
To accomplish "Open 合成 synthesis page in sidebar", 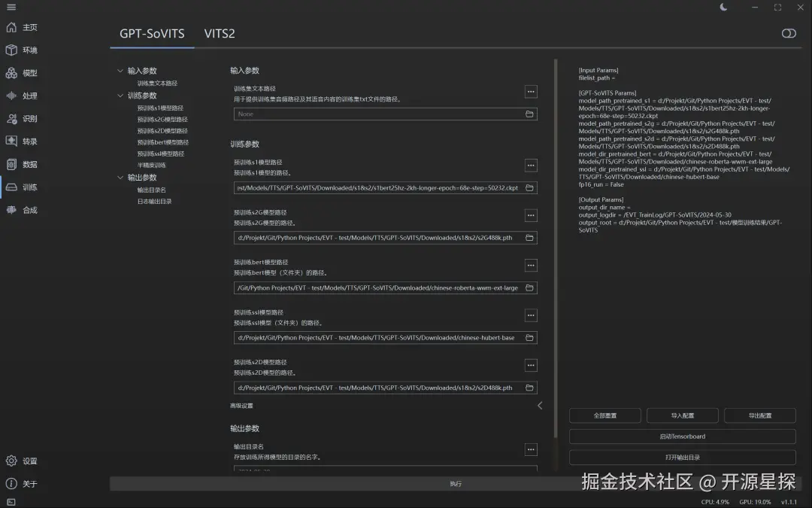I will [x=22, y=210].
